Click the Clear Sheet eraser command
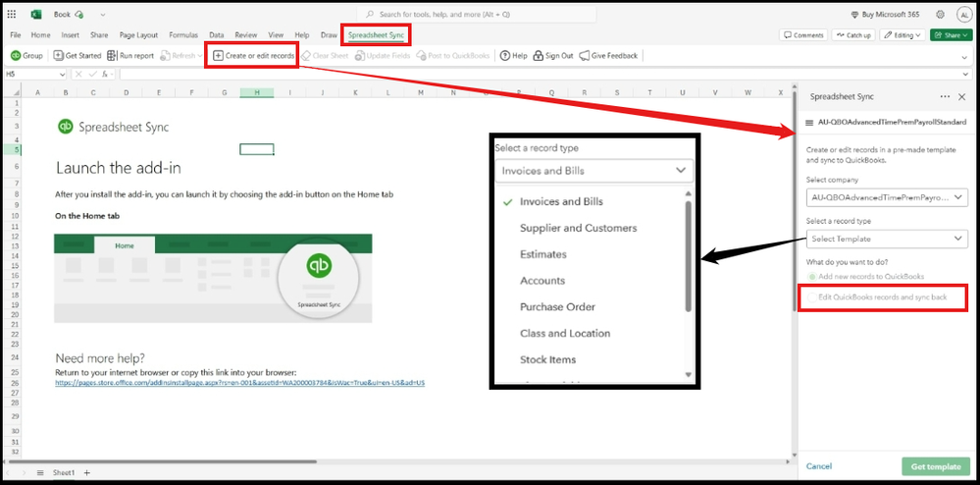Screen dimensions: 980x485 pos(325,56)
